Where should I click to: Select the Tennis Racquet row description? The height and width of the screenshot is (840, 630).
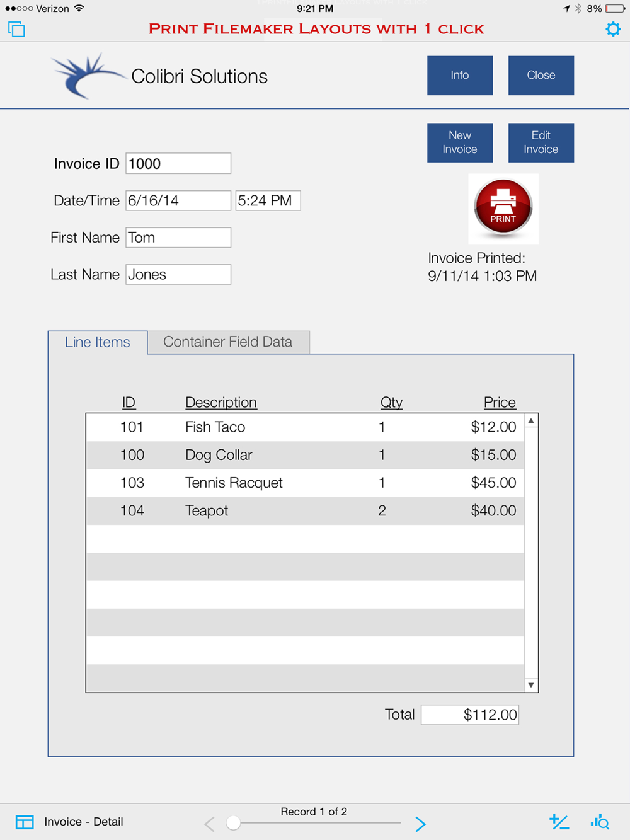[234, 483]
